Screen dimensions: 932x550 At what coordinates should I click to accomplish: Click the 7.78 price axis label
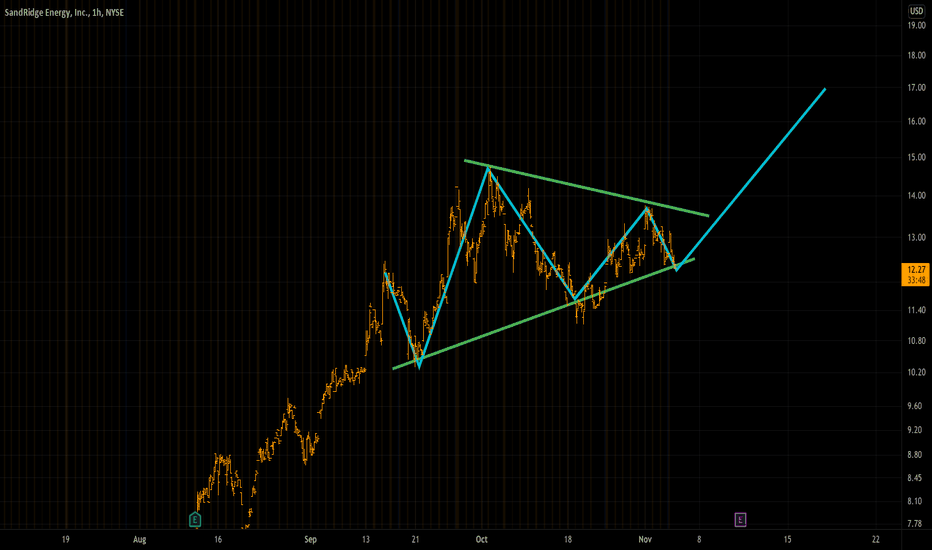point(917,524)
